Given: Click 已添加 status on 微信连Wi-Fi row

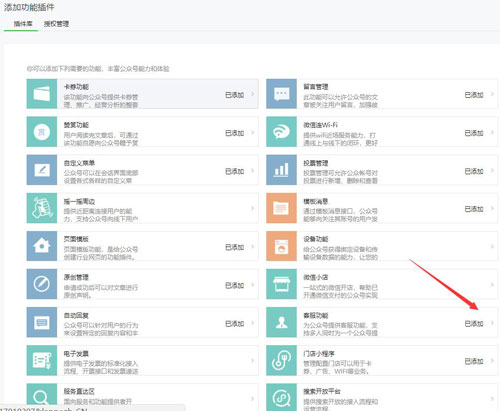Looking at the screenshot, I should pyautogui.click(x=474, y=133).
